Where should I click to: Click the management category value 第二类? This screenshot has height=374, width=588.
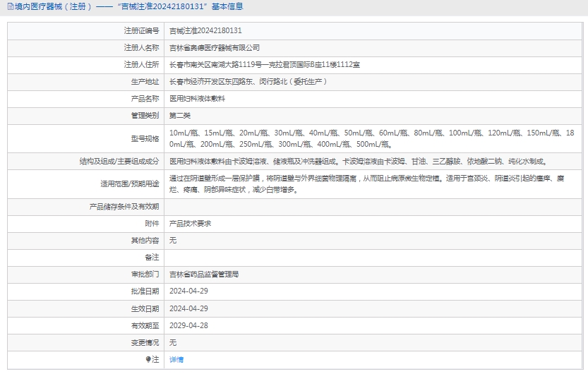click(x=180, y=115)
